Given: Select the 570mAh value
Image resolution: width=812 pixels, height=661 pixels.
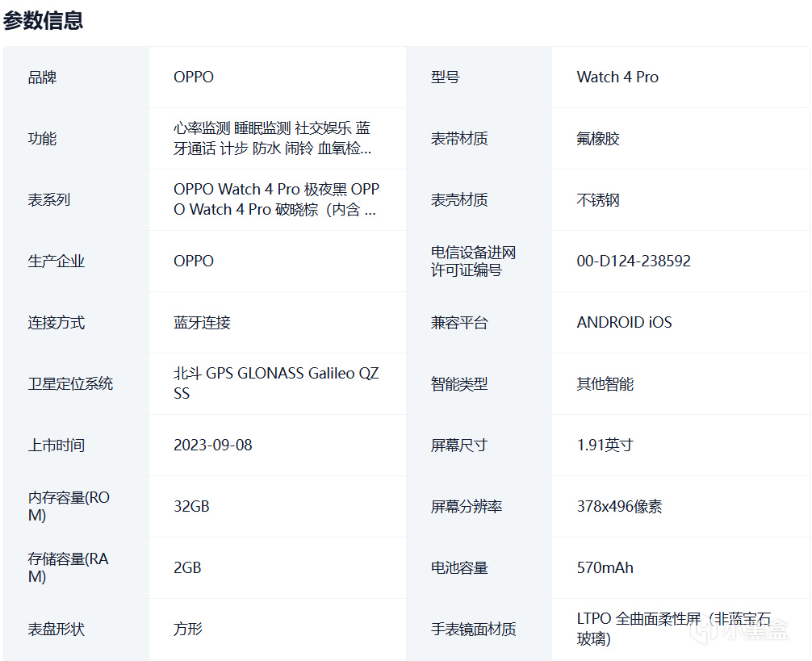Looking at the screenshot, I should (605, 568).
